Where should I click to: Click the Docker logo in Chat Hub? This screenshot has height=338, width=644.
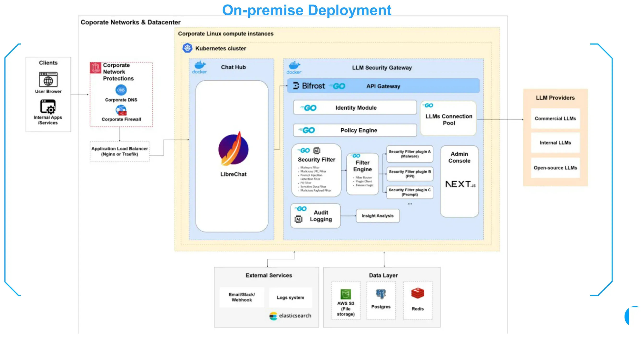(x=199, y=68)
